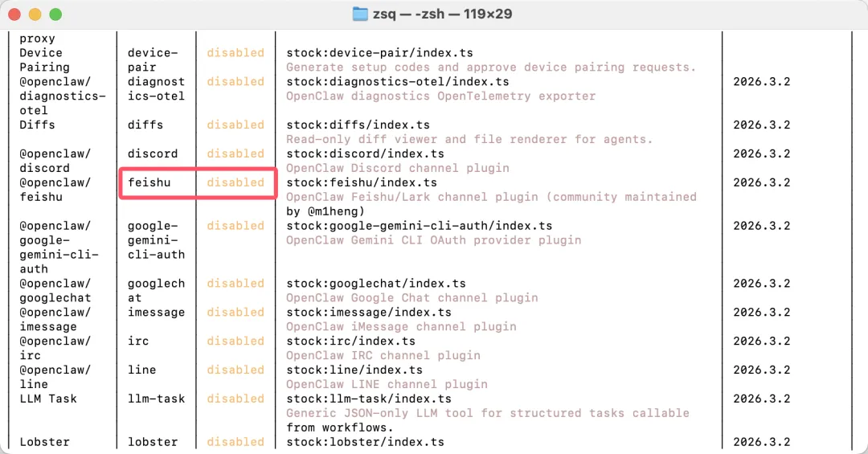Click the green fullscreen window button

(55, 14)
